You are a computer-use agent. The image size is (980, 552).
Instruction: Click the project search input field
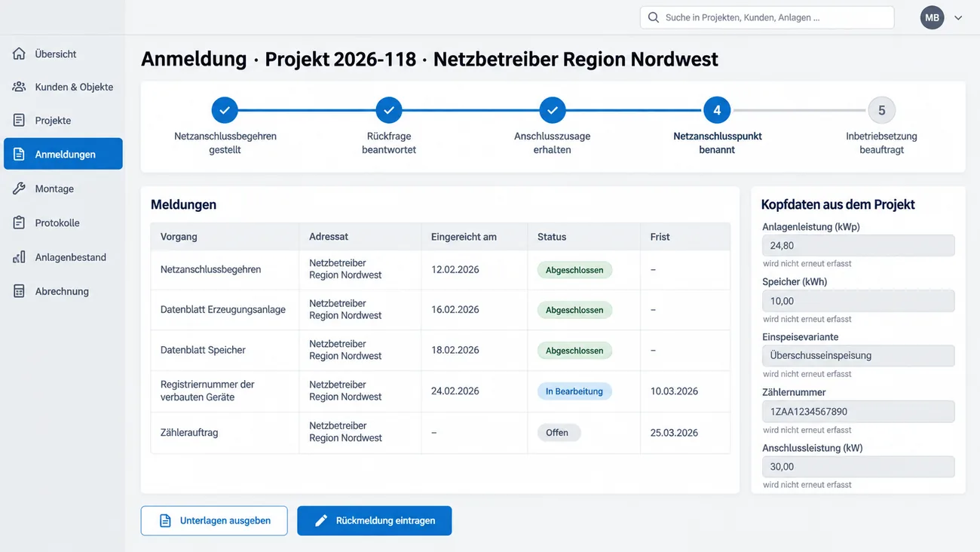767,17
